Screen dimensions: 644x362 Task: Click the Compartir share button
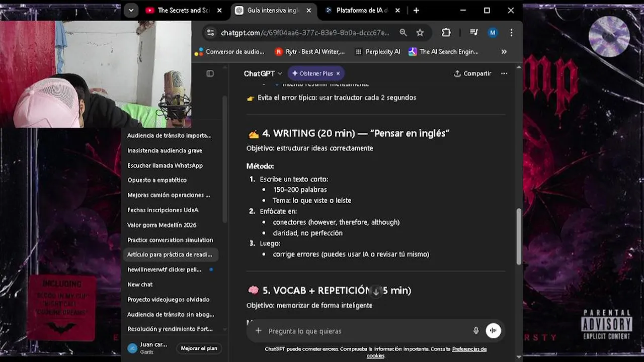point(472,73)
